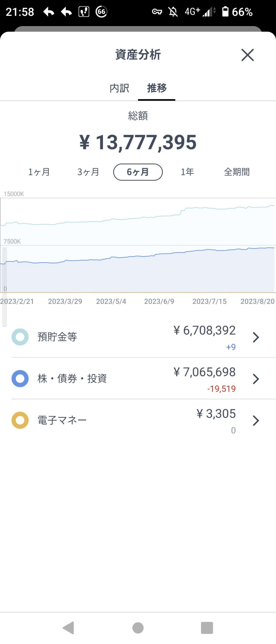Open 株・債券・投資 details via chevron
Viewport: 276px width, 644px height.
click(256, 379)
